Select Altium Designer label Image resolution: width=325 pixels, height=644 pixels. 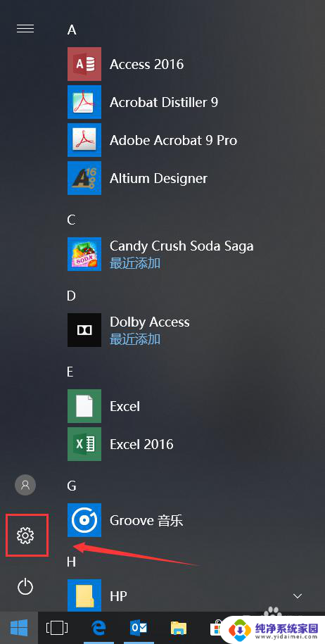point(158,178)
